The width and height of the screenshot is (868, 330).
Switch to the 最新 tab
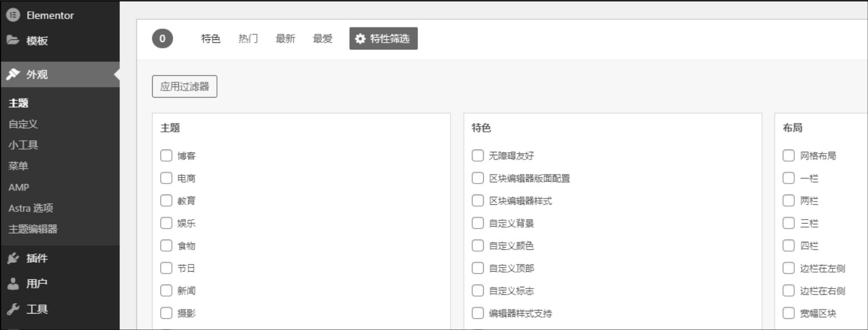(285, 39)
